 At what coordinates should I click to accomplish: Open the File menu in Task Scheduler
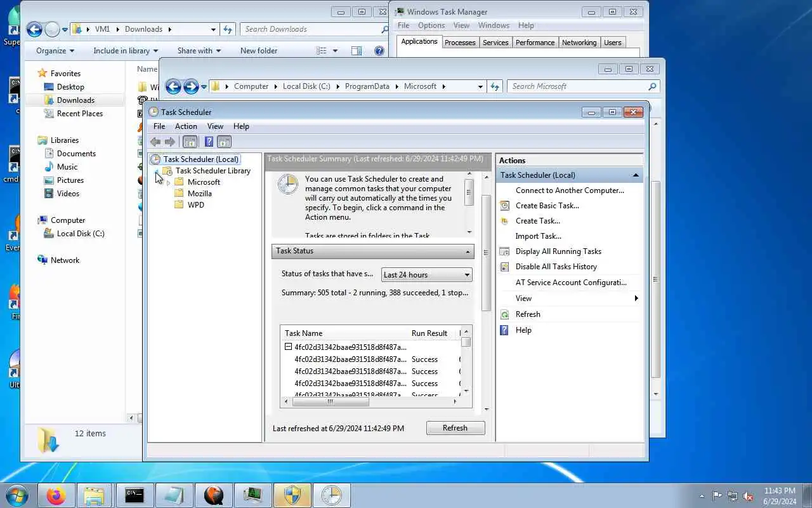point(159,126)
